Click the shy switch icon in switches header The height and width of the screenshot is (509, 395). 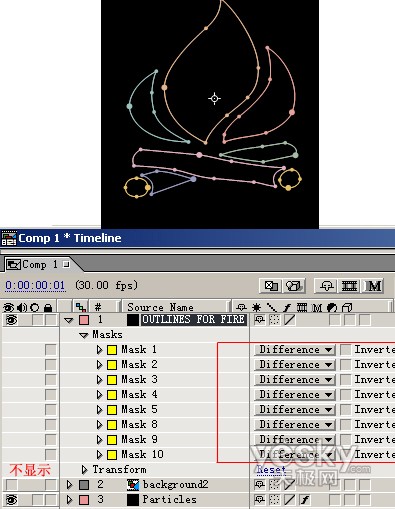[241, 307]
